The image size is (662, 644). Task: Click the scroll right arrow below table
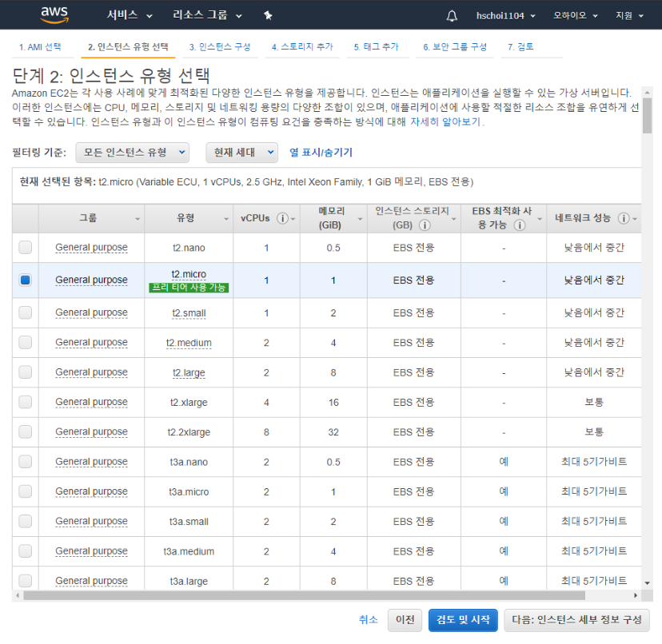click(636, 595)
